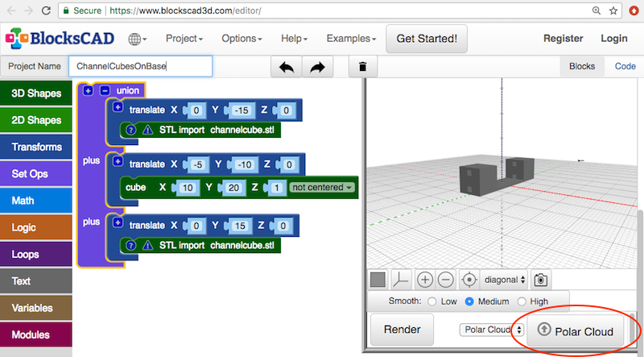Open the Logic toolbox category
Image resolution: width=644 pixels, height=357 pixels.
coord(36,227)
